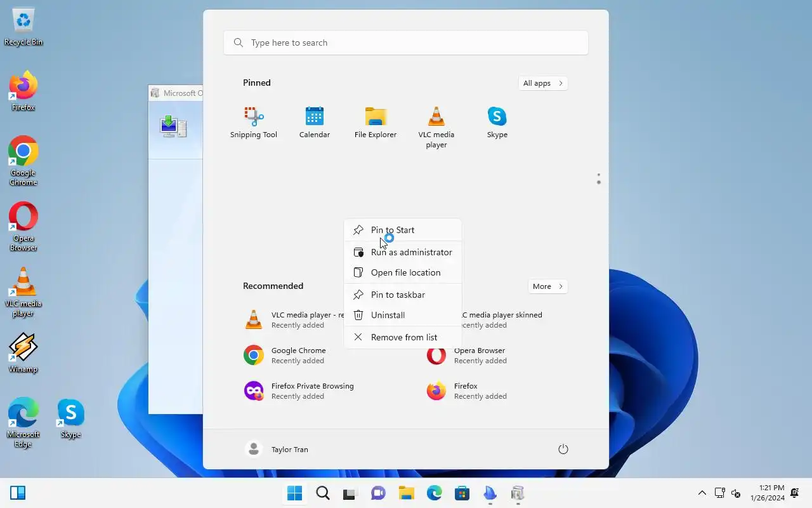812x508 pixels.
Task: Select Skype desktop shortcut
Action: click(x=70, y=419)
